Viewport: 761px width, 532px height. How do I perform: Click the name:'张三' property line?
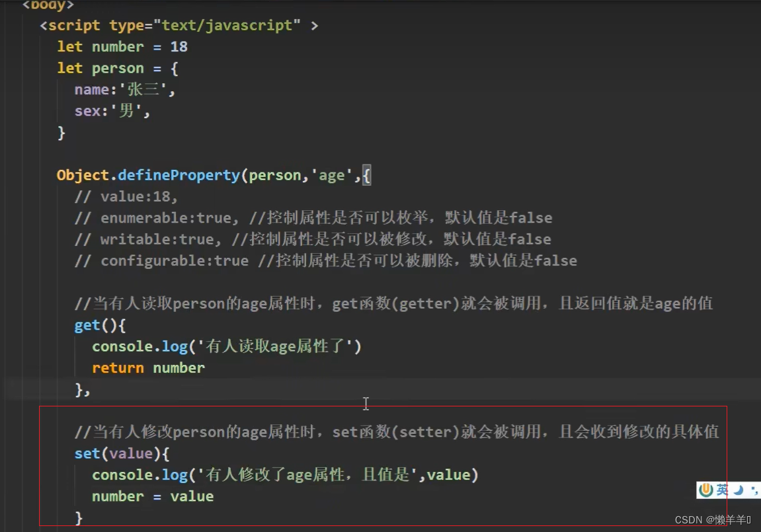pos(125,90)
